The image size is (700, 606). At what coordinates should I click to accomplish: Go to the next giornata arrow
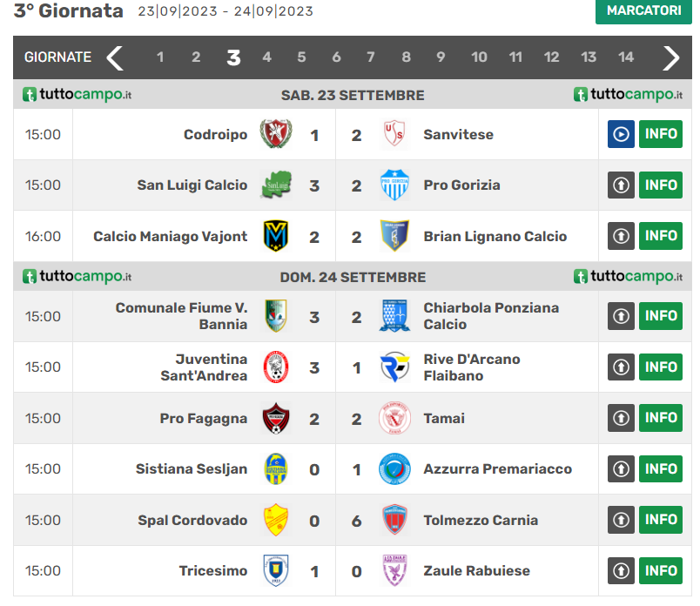(x=670, y=57)
